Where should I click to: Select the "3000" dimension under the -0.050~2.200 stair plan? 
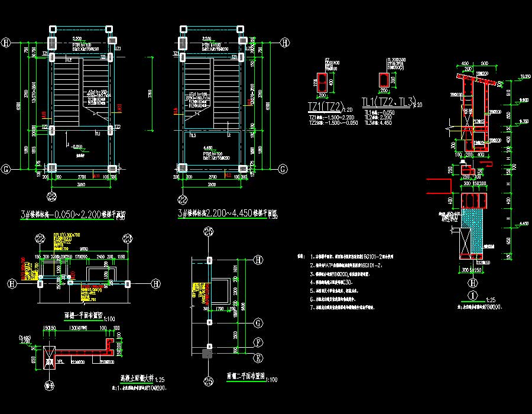(x=81, y=185)
